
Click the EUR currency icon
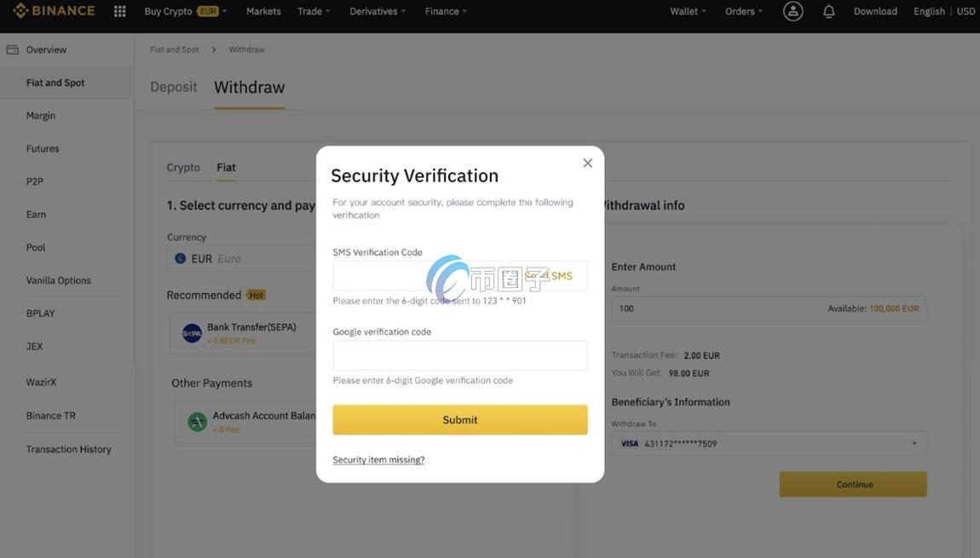(x=180, y=258)
